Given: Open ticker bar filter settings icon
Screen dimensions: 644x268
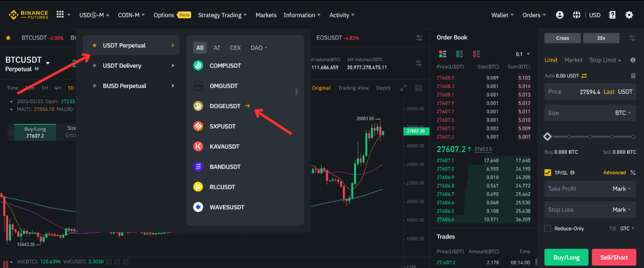Looking at the screenshot, I should click(x=419, y=38).
